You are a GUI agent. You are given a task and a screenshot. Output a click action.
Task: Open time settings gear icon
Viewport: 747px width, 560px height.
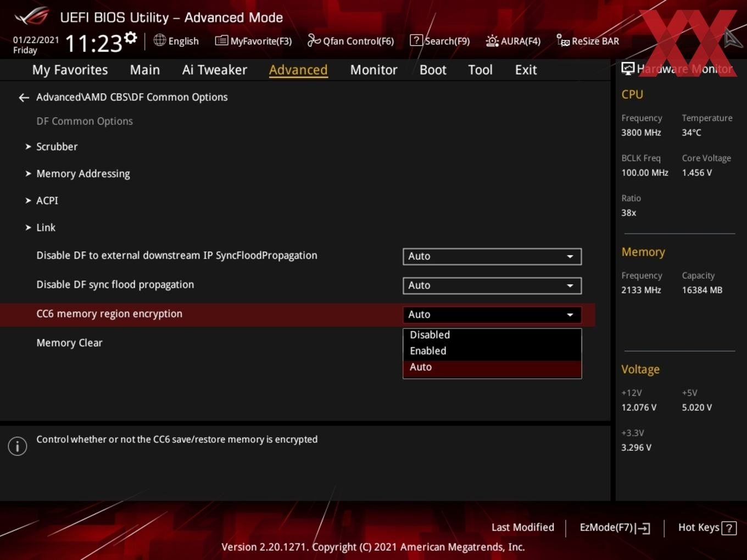click(131, 37)
